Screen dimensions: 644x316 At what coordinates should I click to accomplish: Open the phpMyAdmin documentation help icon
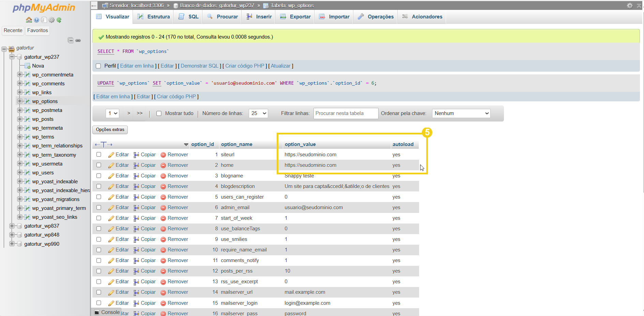pos(36,20)
